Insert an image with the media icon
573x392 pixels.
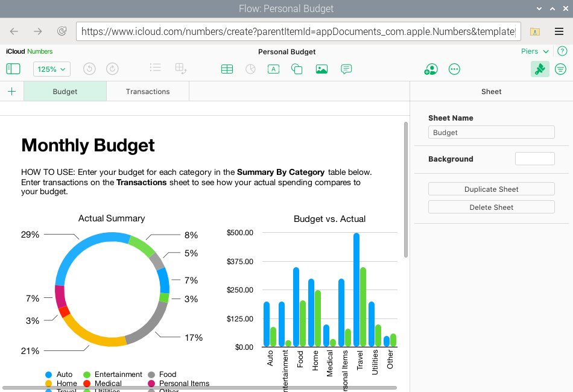coord(321,69)
